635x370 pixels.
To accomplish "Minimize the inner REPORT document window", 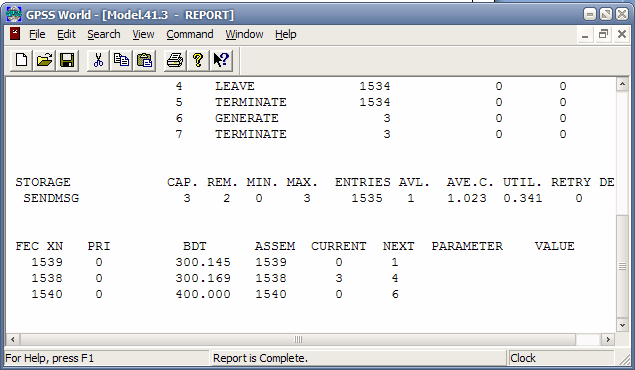I will click(585, 34).
